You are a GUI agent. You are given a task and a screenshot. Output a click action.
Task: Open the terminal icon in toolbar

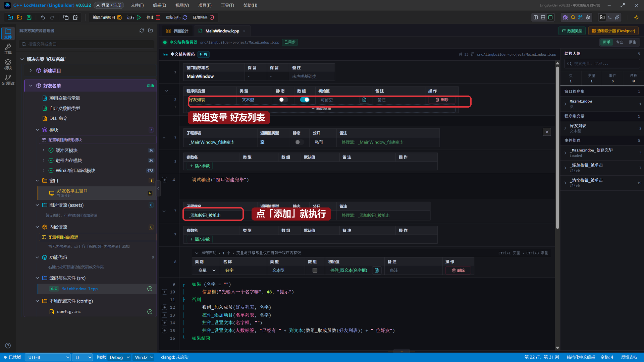[609, 17]
